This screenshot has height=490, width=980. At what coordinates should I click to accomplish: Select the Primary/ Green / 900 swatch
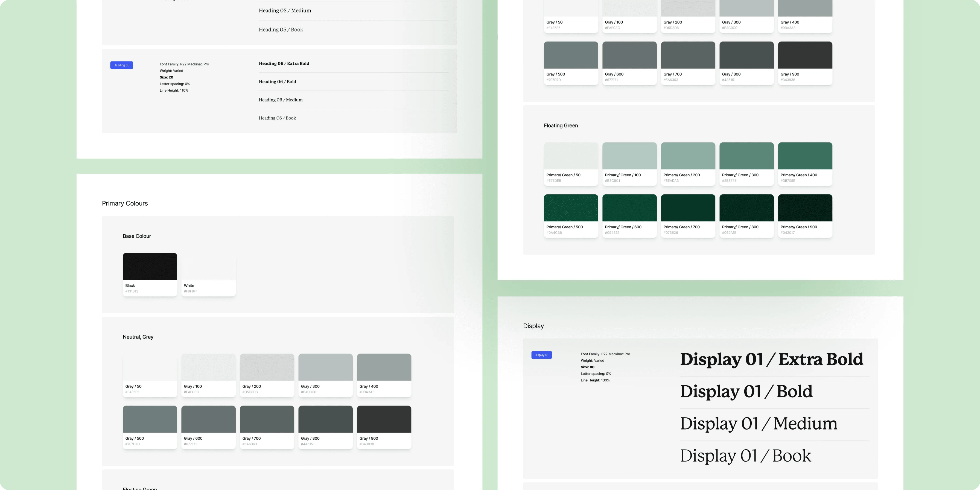tap(805, 208)
